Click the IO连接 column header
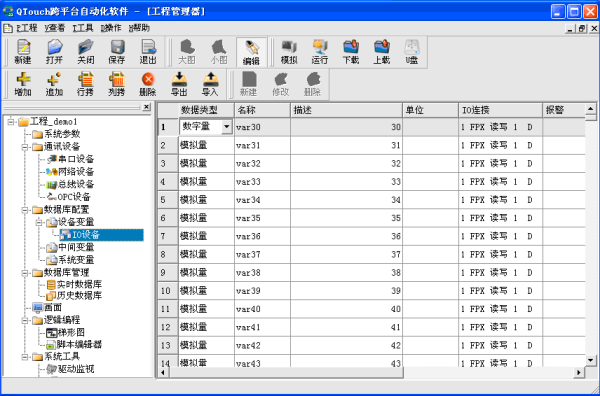The height and width of the screenshot is (396, 600). (x=500, y=110)
